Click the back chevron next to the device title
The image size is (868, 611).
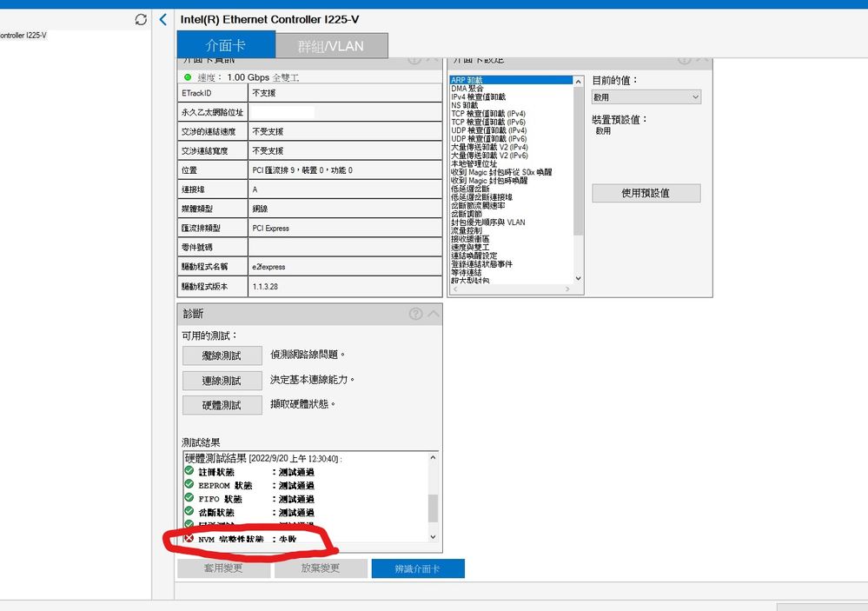point(163,18)
